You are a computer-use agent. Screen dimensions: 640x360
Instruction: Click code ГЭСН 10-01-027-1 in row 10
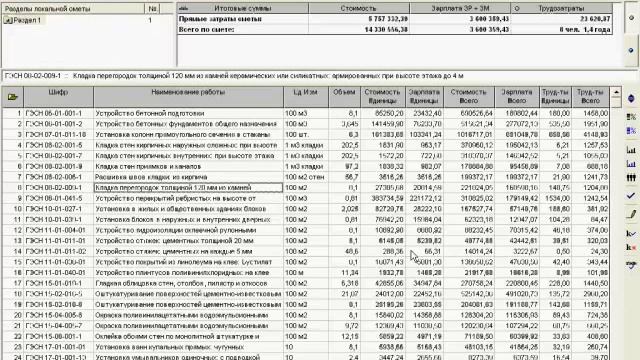click(x=53, y=209)
